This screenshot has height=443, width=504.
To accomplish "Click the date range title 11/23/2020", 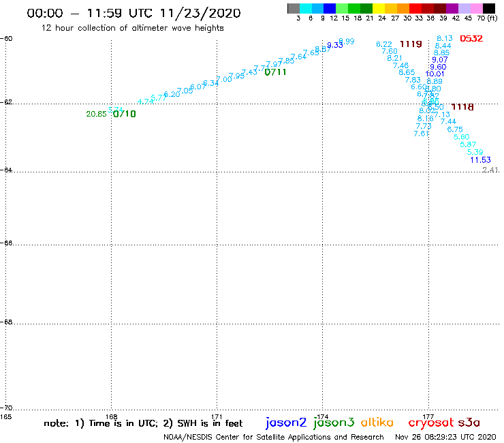I will [x=200, y=13].
